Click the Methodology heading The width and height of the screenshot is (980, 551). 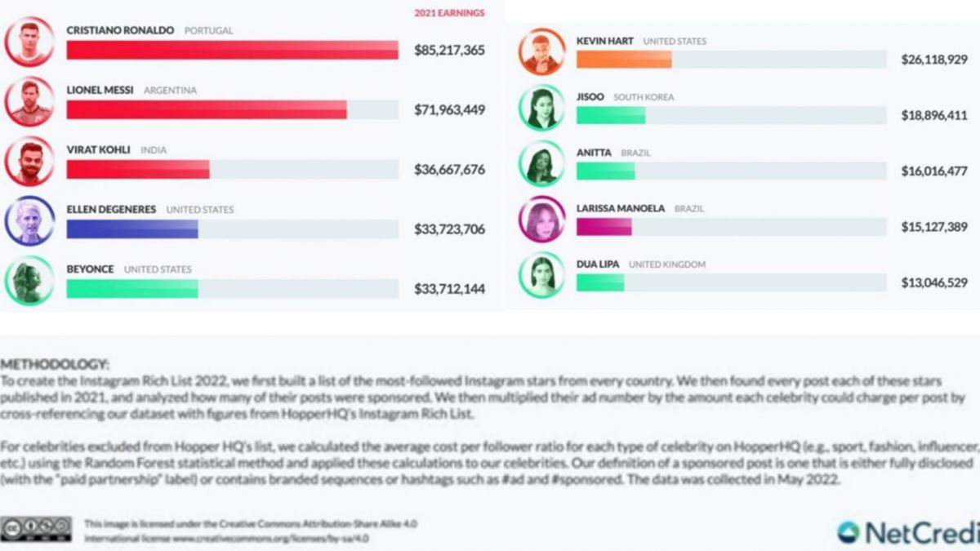[x=55, y=364]
